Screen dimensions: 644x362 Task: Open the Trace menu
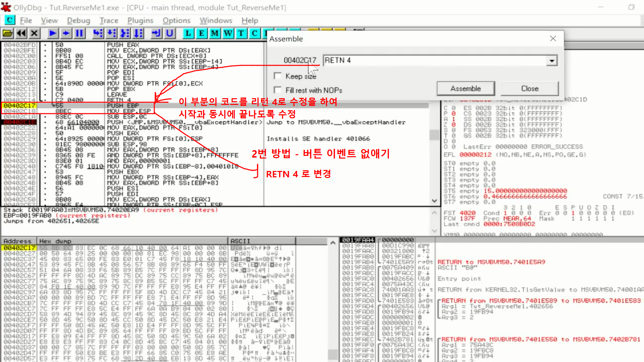click(x=109, y=20)
